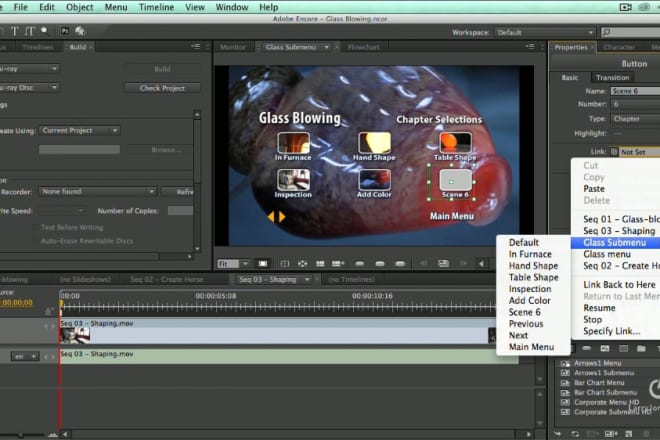Image resolution: width=660 pixels, height=440 pixels.
Task: Click Spotlight search field in app bar
Action: (x=631, y=32)
